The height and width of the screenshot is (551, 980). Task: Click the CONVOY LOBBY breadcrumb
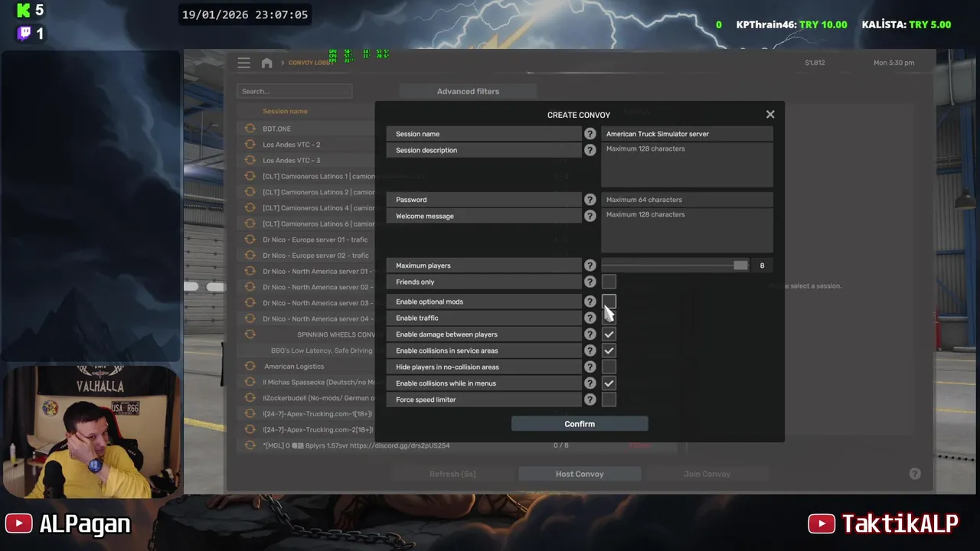coord(309,63)
